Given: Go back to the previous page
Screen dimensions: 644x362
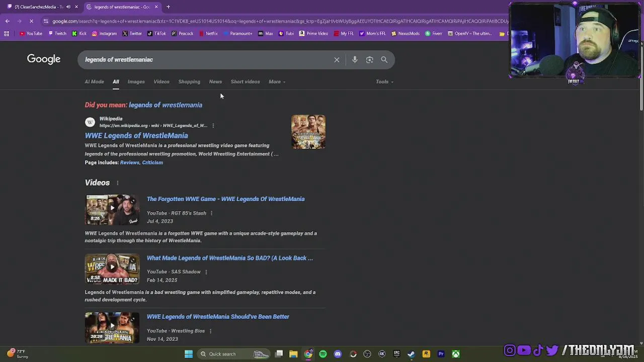Looking at the screenshot, I should point(7,21).
